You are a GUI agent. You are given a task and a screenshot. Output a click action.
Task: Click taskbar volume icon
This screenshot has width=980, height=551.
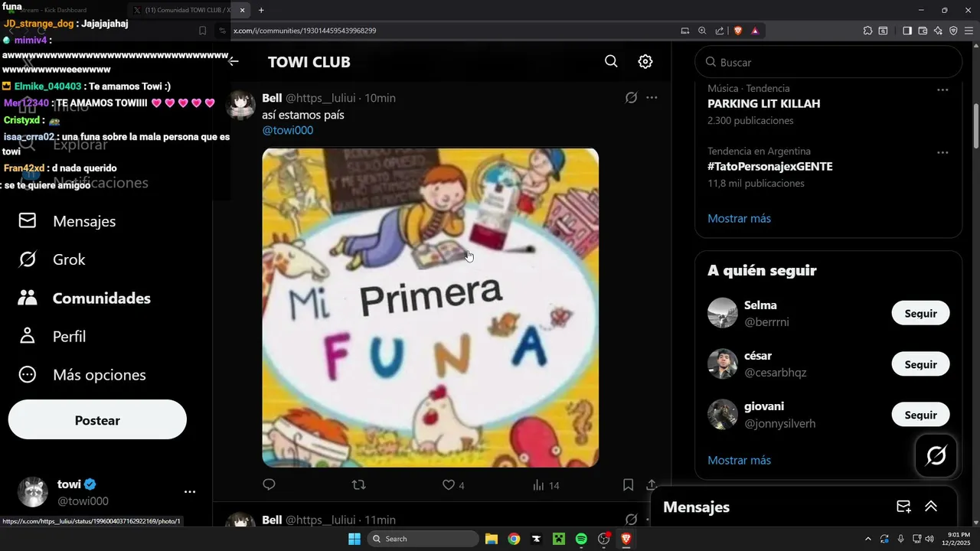pos(929,539)
